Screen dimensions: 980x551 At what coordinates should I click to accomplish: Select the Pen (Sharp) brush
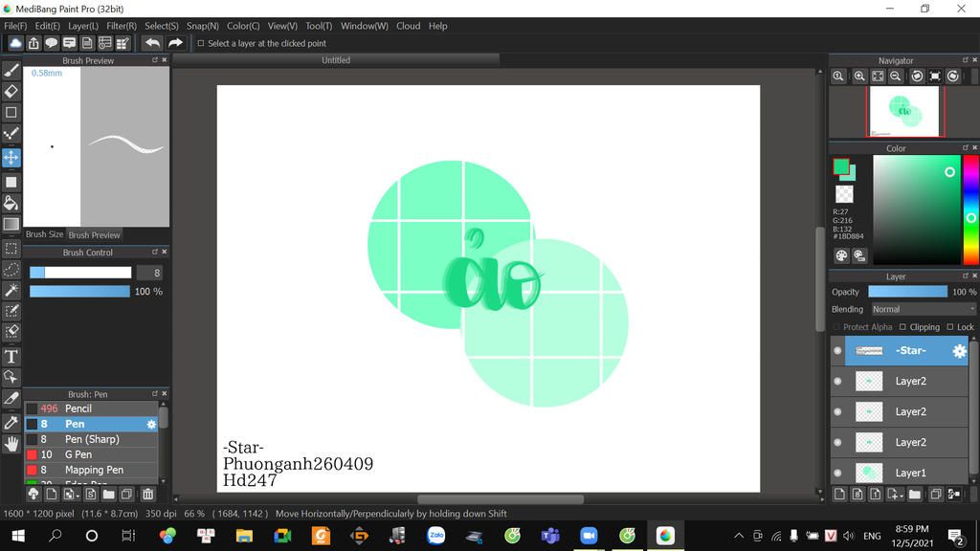91,439
